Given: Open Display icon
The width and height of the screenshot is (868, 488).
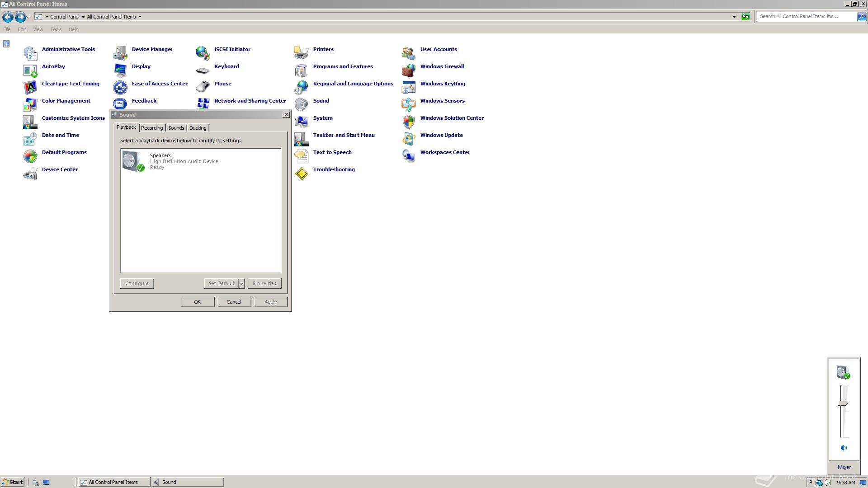Looking at the screenshot, I should tap(120, 70).
